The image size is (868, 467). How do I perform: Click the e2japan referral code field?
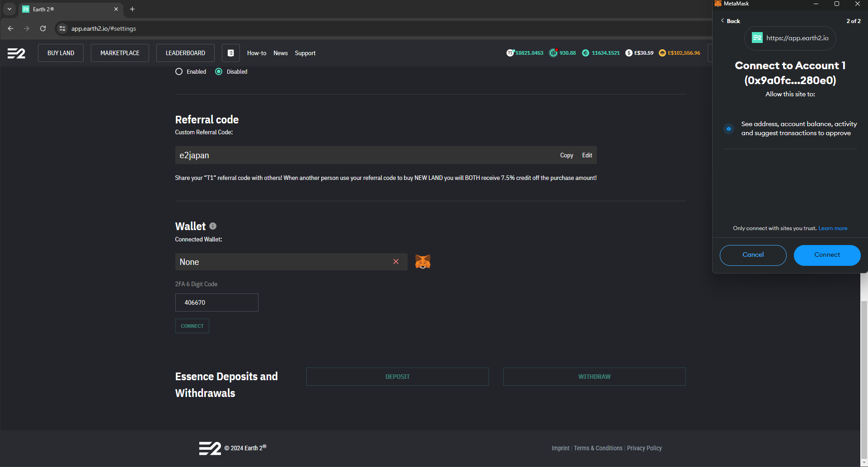coord(386,155)
